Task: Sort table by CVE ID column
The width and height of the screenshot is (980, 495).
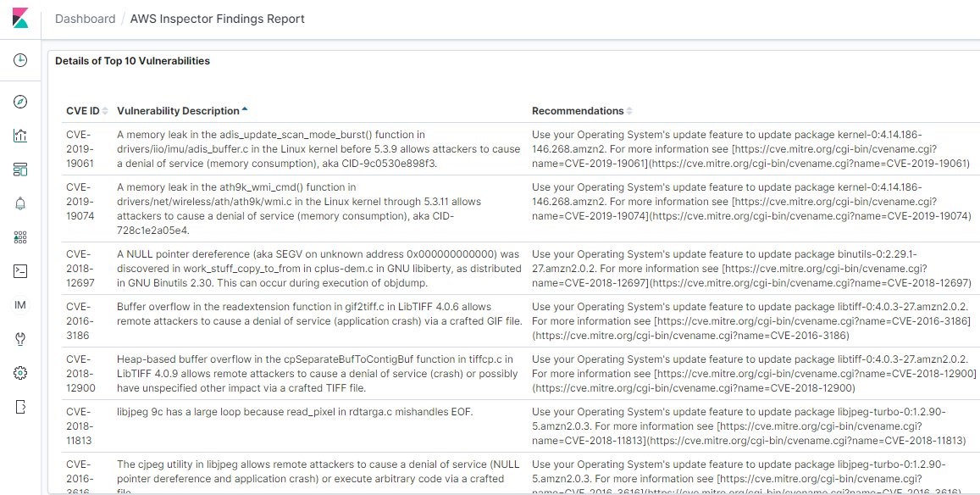Action: point(87,111)
